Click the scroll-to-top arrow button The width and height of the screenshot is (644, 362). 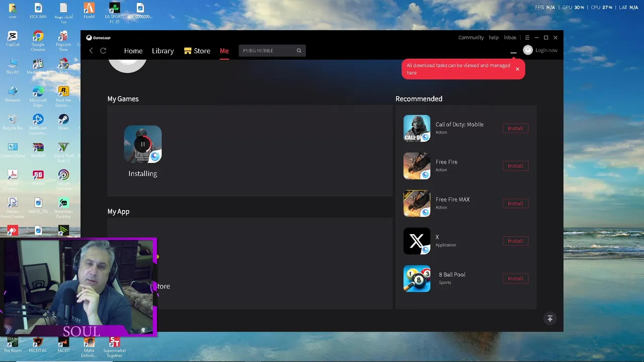550,319
